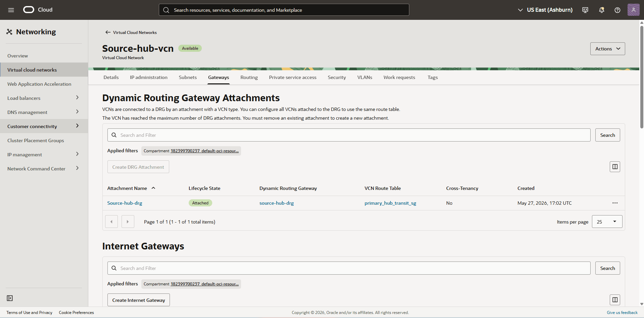This screenshot has height=318, width=644.
Task: Open the source-hub-drg gateway link
Action: [276, 203]
